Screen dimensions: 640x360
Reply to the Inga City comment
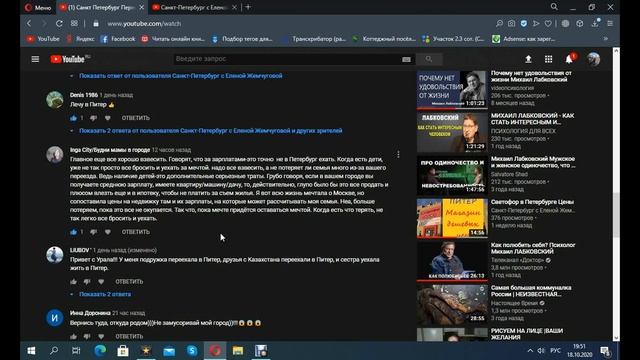(x=136, y=232)
